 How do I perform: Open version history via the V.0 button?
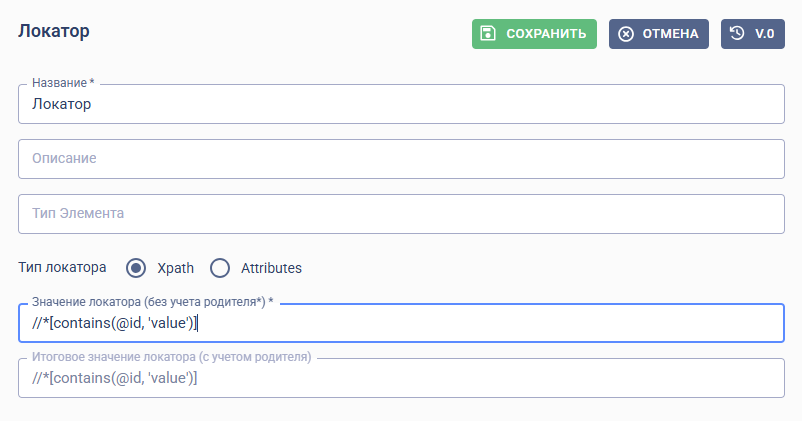(x=753, y=34)
